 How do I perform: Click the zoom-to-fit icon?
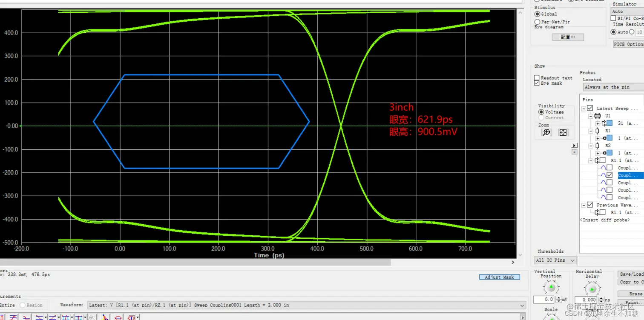coord(563,132)
